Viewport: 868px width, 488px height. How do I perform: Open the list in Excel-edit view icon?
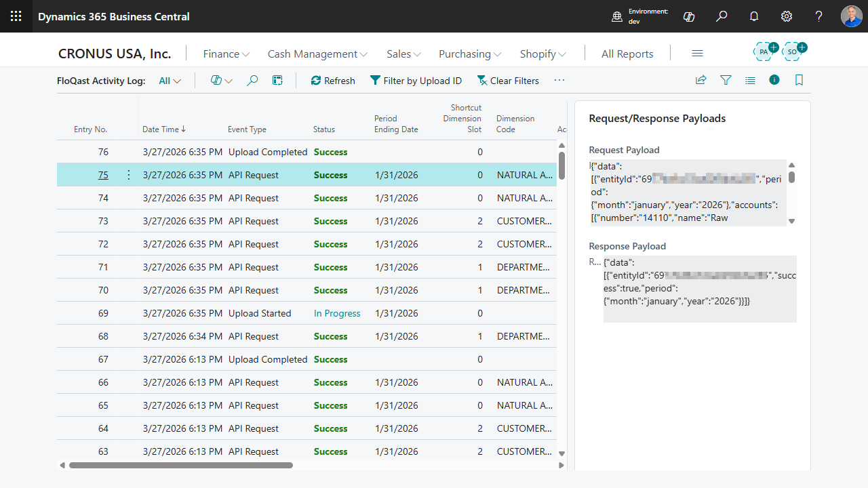point(277,81)
